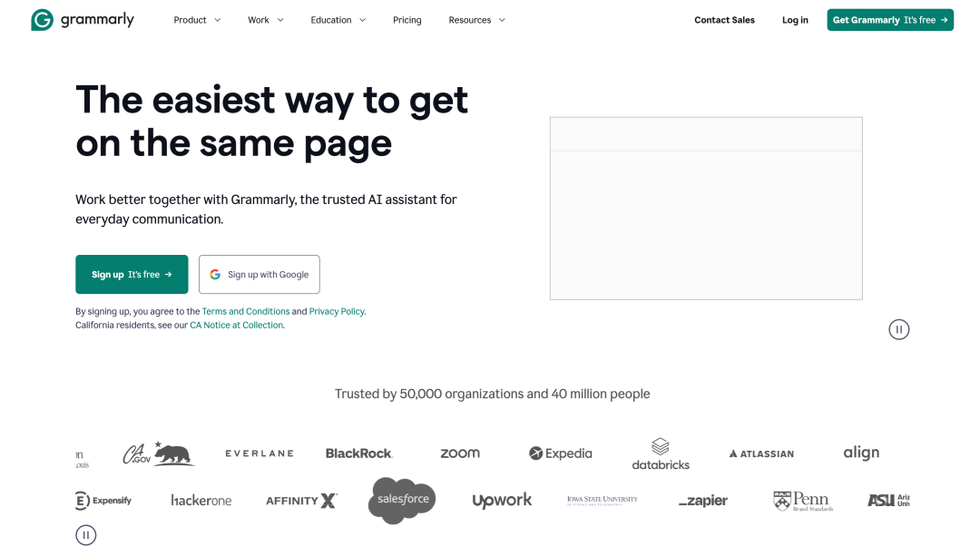
Task: Expand the Work menu
Action: click(266, 20)
